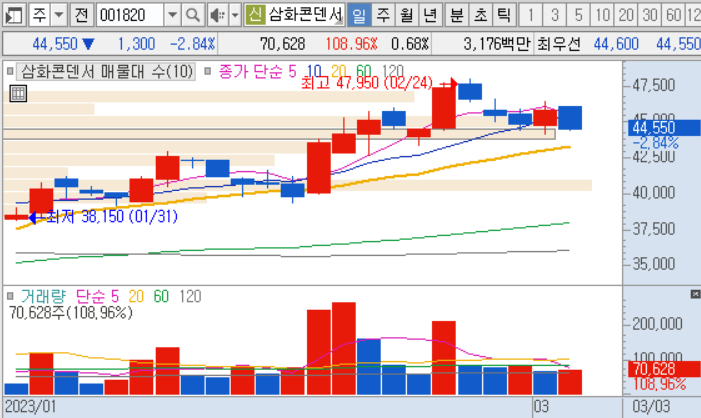Choose the 5 interval button
The height and width of the screenshot is (418, 701).
pyautogui.click(x=579, y=15)
